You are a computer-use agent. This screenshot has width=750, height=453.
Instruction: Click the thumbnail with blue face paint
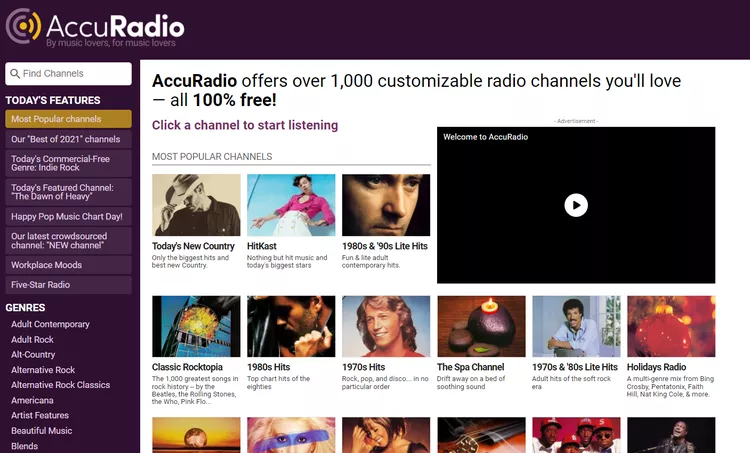[x=291, y=435]
